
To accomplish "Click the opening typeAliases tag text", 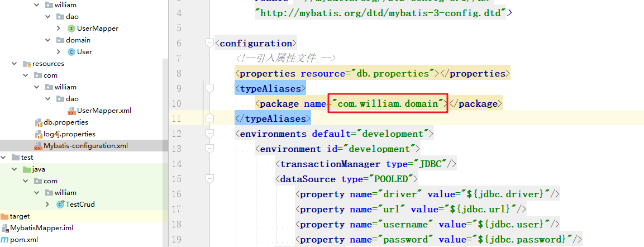I will pyautogui.click(x=270, y=88).
